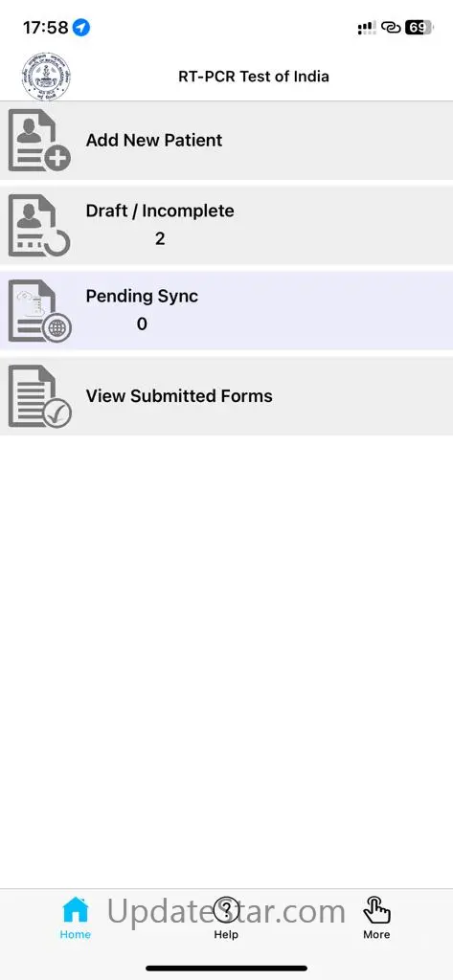Click the ICMR logo in the header
This screenshot has width=453, height=980.
pos(46,77)
